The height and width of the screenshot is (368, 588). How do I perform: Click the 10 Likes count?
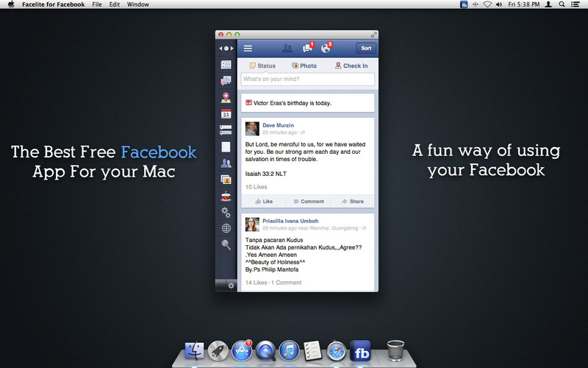256,187
